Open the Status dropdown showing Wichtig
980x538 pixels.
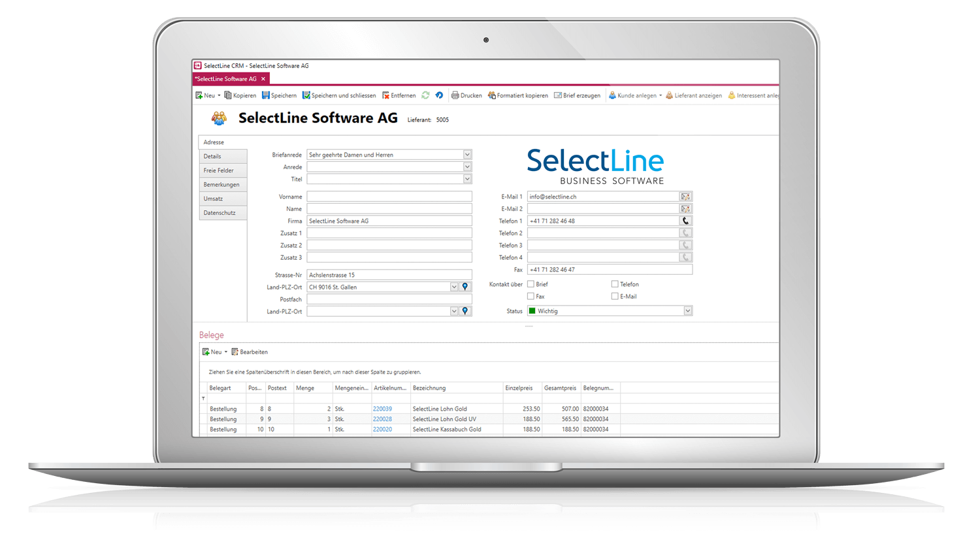point(687,311)
